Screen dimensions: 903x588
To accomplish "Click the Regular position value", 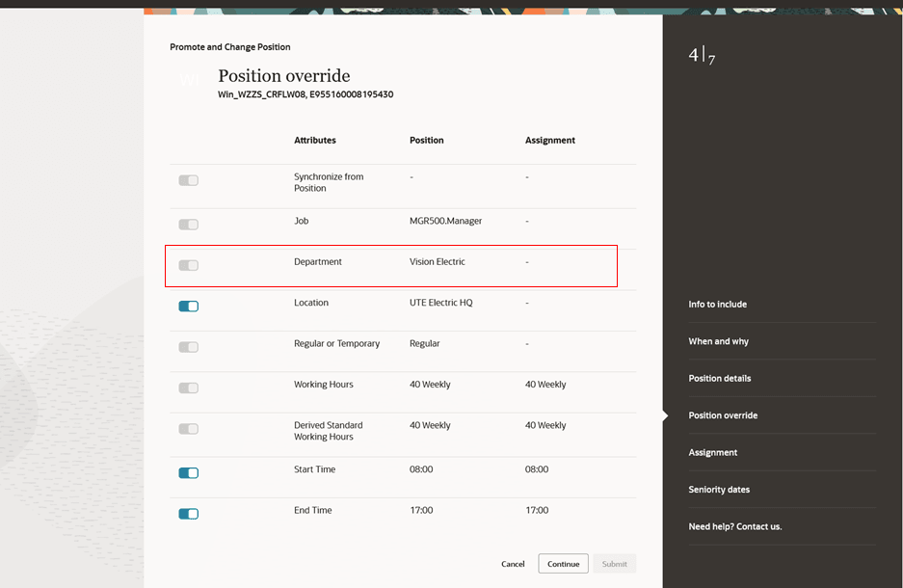I will click(x=424, y=344).
